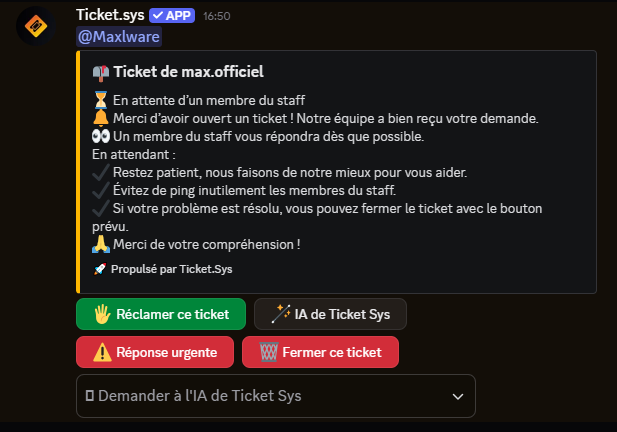Open 'IA de Ticket Sys' with the wand button

330,314
